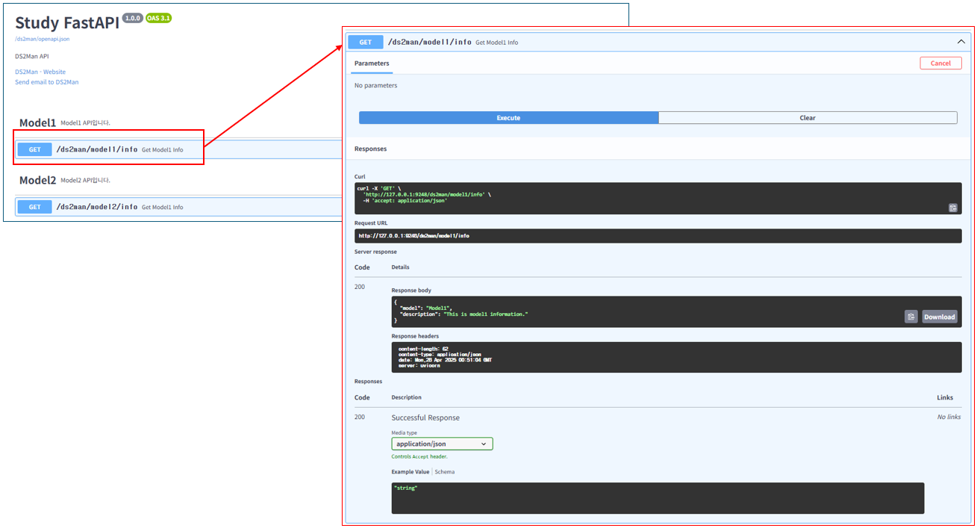The width and height of the screenshot is (980, 531).
Task: Click the Clear button
Action: click(x=808, y=118)
